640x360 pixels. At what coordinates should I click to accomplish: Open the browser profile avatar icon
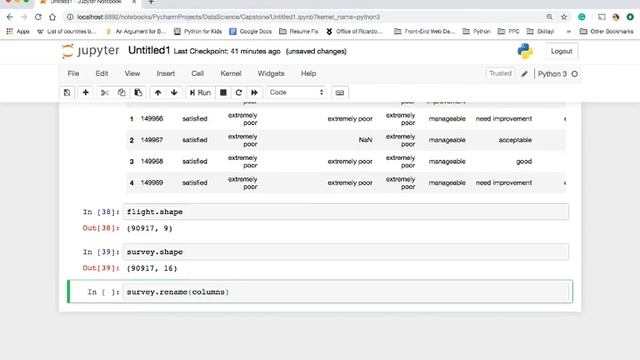point(616,17)
